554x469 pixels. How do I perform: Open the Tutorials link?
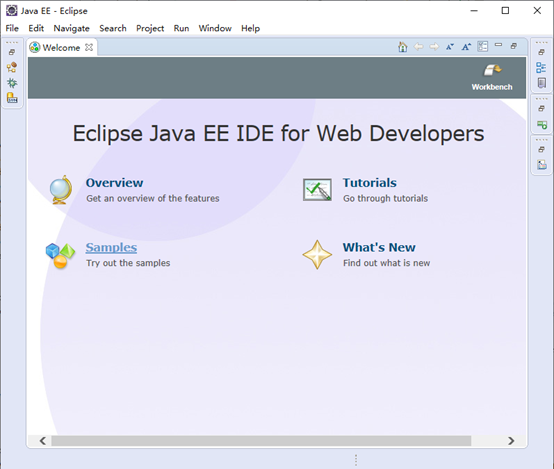pyautogui.click(x=370, y=183)
